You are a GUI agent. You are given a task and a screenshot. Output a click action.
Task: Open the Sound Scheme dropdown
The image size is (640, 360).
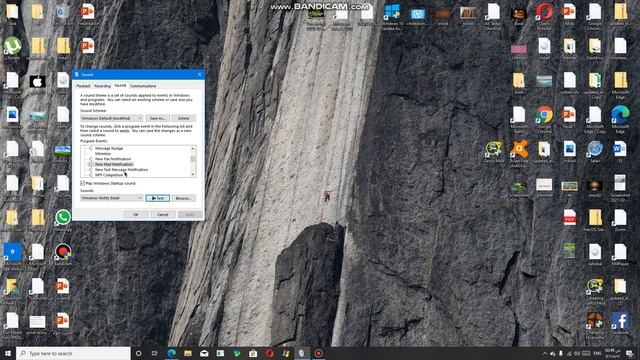[111, 118]
